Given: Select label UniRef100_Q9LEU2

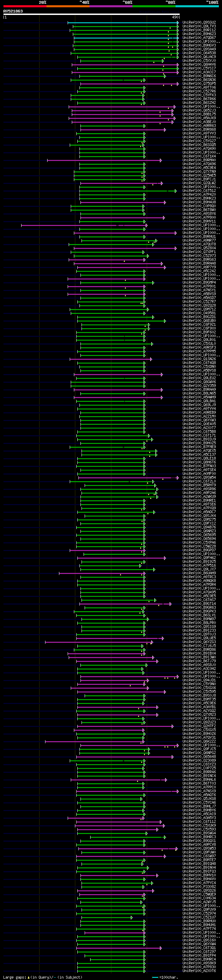Looking at the screenshot, I should 199,378.
